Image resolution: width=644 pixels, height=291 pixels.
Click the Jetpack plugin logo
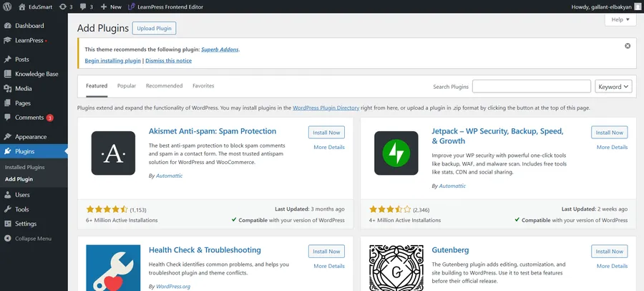click(x=396, y=153)
